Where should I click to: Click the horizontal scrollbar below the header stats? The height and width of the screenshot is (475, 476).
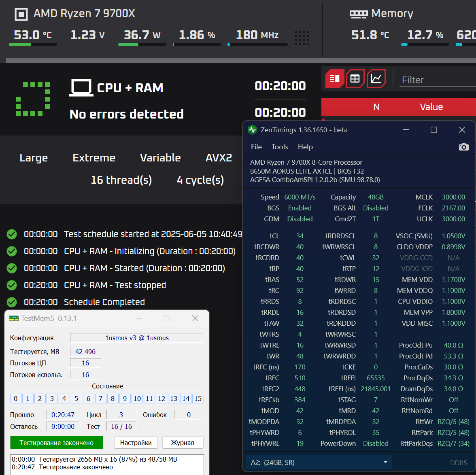241,60
